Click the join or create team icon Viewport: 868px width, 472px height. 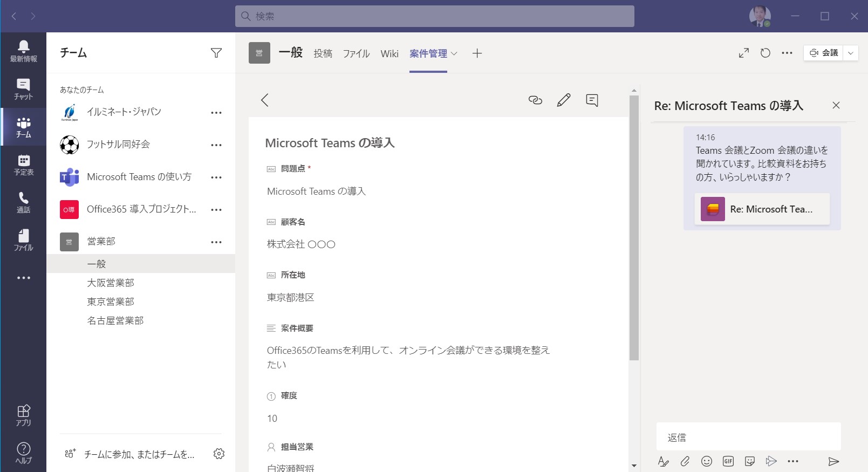point(70,454)
